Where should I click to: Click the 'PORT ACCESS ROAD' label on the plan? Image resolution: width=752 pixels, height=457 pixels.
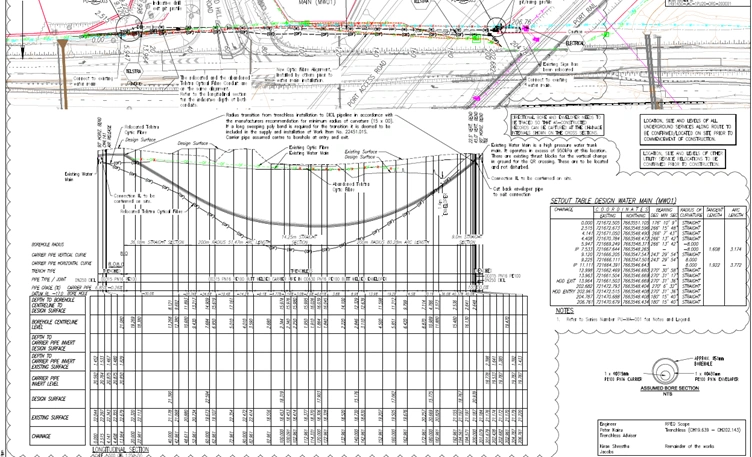coord(367,83)
